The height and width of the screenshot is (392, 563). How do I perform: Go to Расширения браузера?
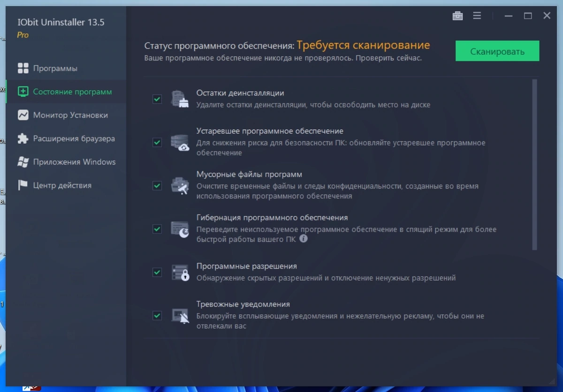(66, 139)
